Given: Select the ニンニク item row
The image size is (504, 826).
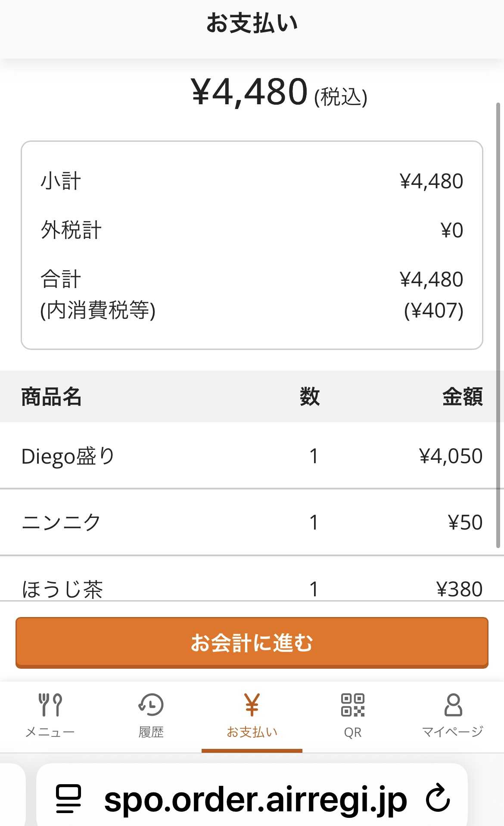Looking at the screenshot, I should pyautogui.click(x=252, y=522).
